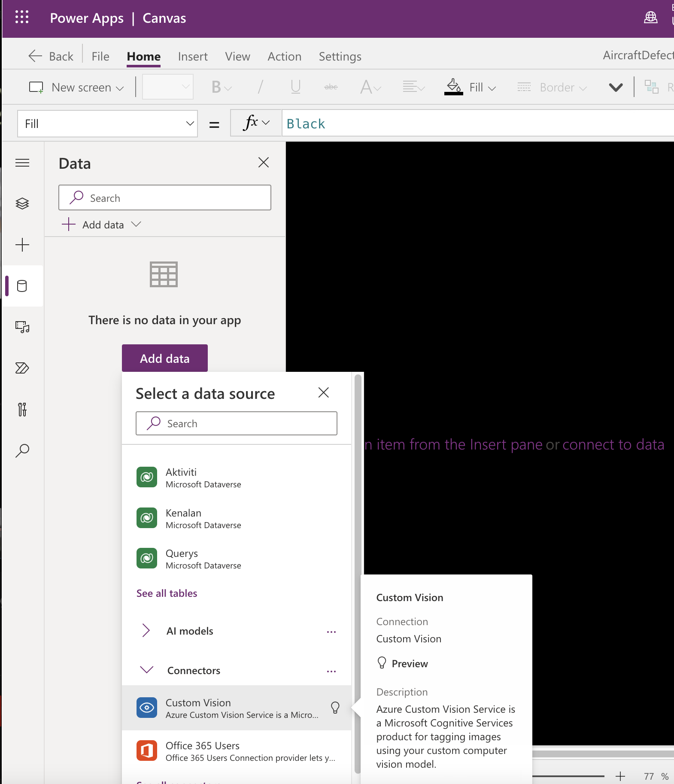
Task: Open the Power Automate icon in sidebar
Action: [22, 368]
